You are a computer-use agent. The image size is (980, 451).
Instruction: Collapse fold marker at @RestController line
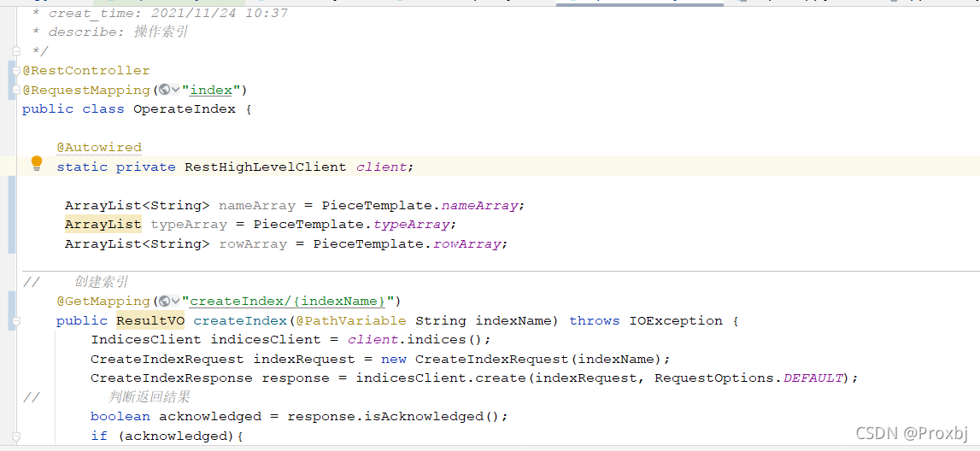click(17, 71)
